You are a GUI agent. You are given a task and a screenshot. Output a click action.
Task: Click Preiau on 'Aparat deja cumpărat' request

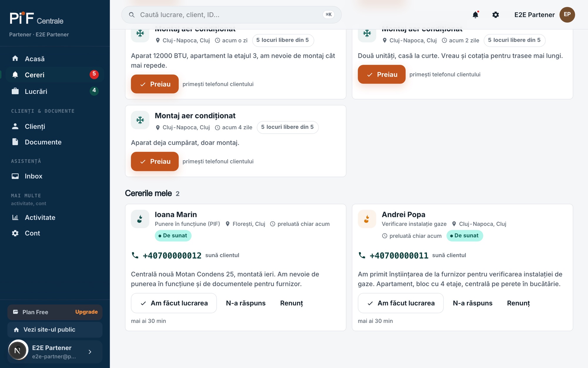(x=155, y=161)
